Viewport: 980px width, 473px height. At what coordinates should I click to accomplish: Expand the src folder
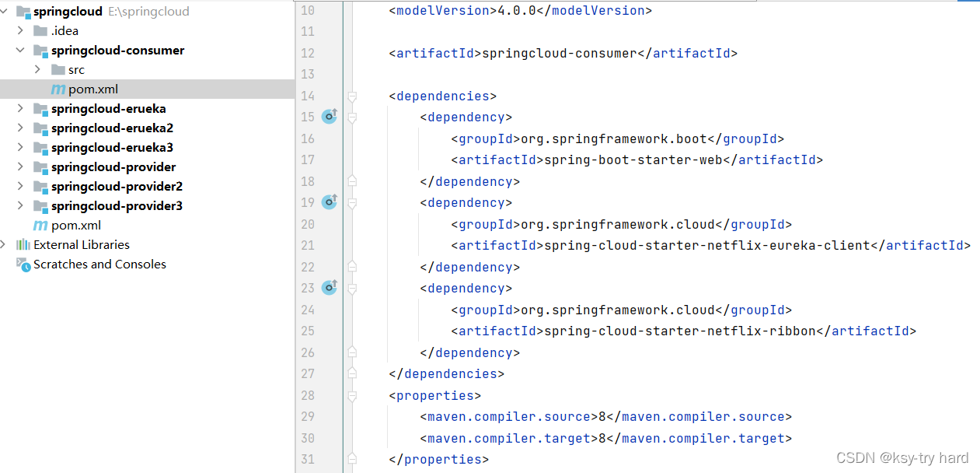(38, 70)
